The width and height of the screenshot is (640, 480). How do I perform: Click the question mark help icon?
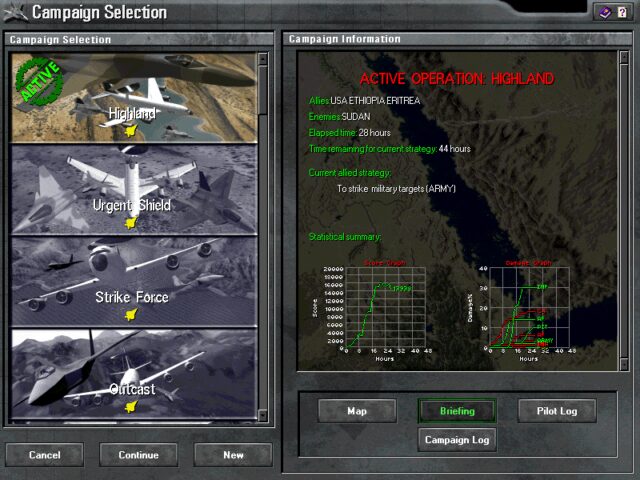622,12
